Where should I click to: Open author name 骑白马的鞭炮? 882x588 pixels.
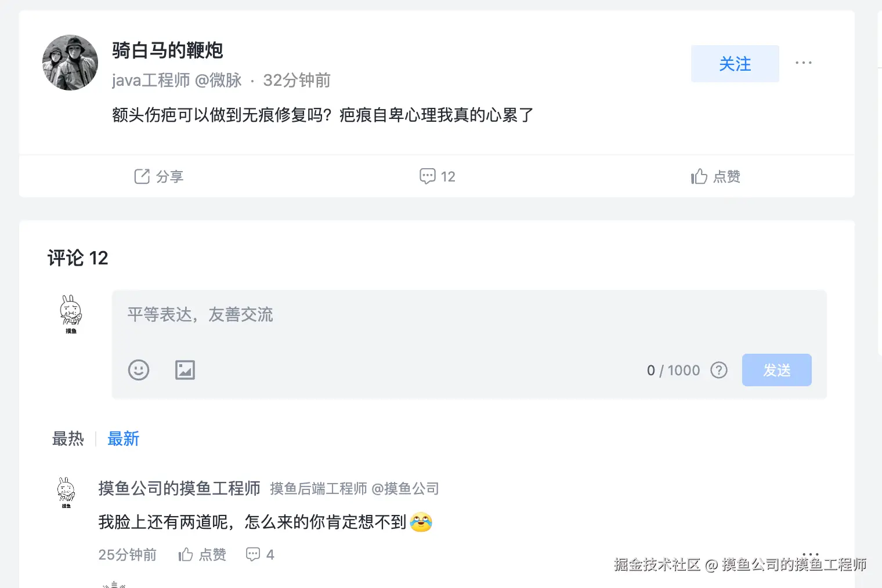tap(168, 50)
